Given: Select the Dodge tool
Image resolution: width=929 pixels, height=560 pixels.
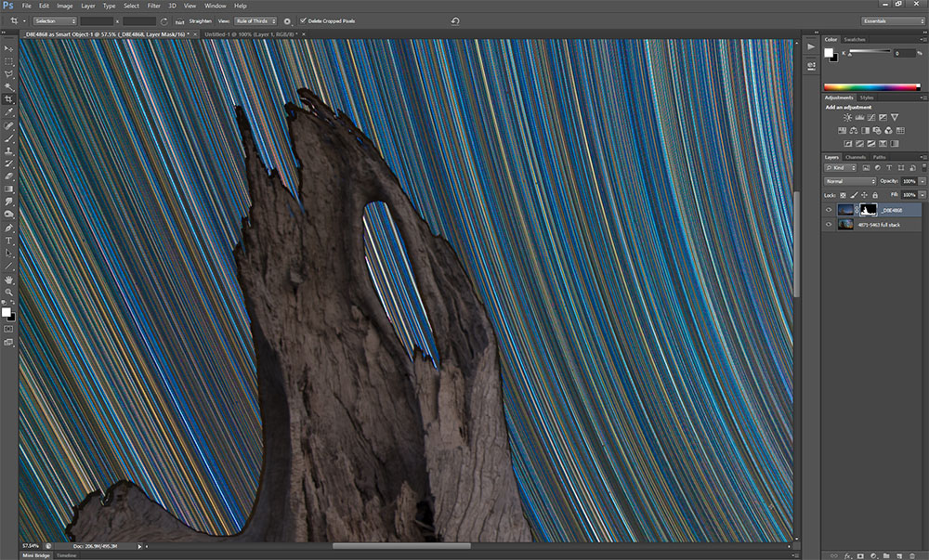Looking at the screenshot, I should pyautogui.click(x=8, y=215).
